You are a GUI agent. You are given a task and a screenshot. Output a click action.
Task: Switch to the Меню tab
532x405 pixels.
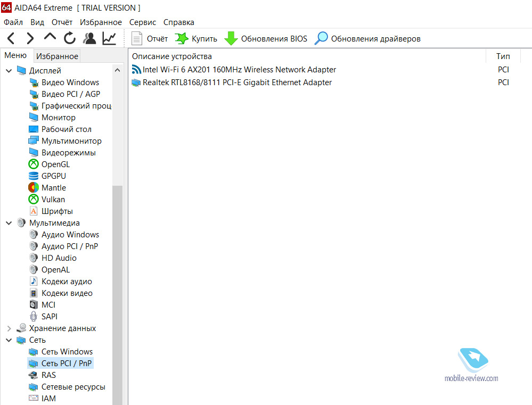coord(15,55)
